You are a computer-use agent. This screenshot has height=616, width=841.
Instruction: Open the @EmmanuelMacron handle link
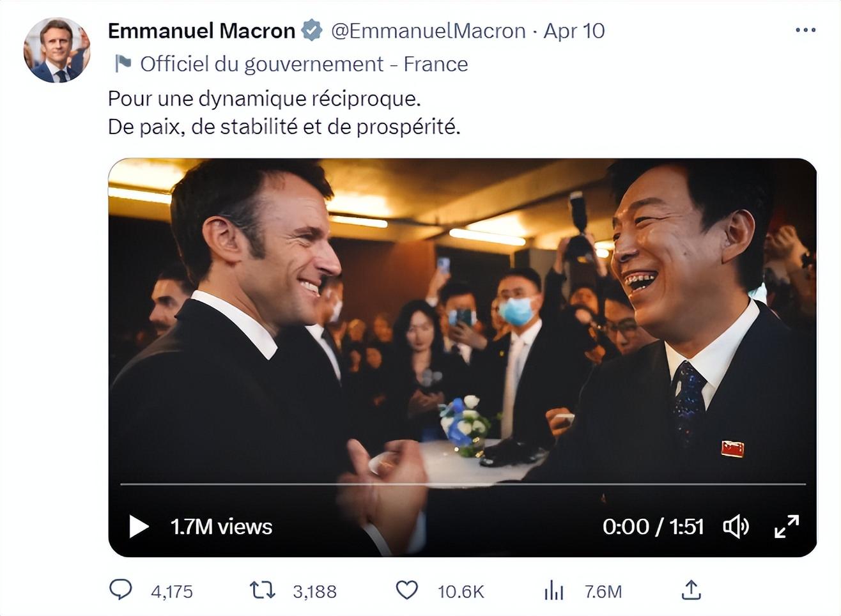(x=428, y=31)
